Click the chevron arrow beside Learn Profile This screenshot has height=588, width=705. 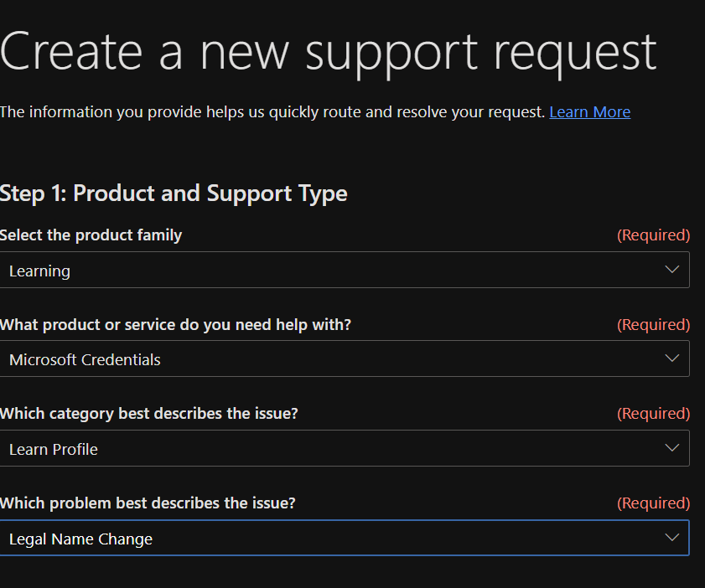click(671, 448)
